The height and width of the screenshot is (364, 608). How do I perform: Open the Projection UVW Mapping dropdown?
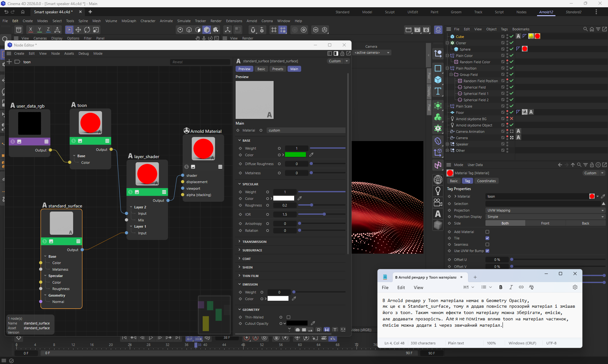tap(545, 210)
